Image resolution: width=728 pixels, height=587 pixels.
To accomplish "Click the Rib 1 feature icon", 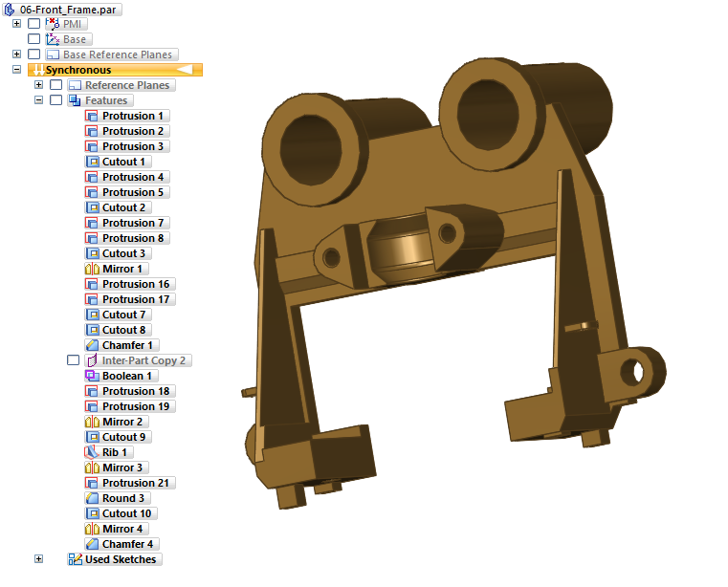I will pos(92,452).
